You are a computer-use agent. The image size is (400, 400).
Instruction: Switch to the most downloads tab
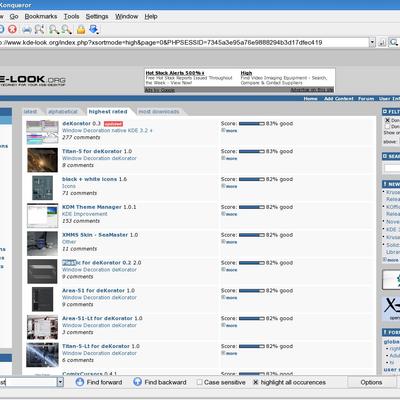pyautogui.click(x=159, y=111)
